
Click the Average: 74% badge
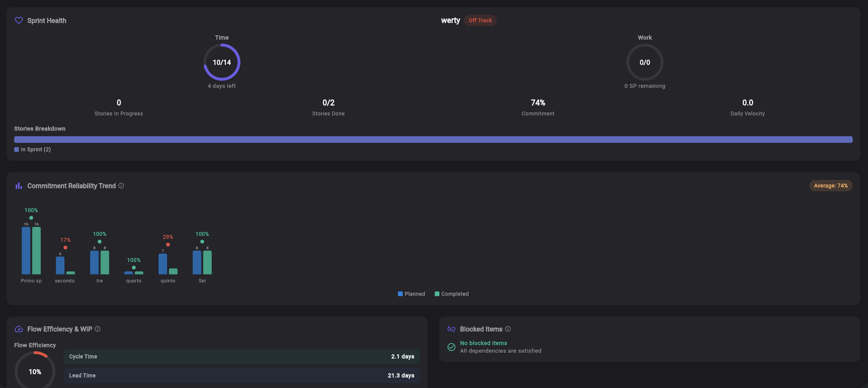[831, 185]
